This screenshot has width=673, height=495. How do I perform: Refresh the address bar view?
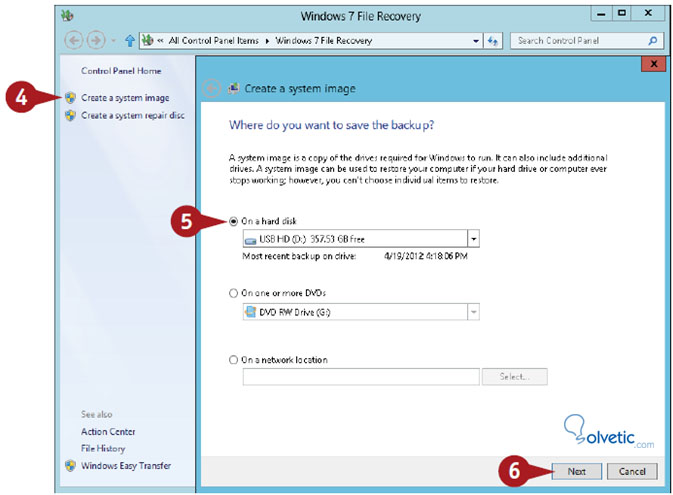[493, 41]
